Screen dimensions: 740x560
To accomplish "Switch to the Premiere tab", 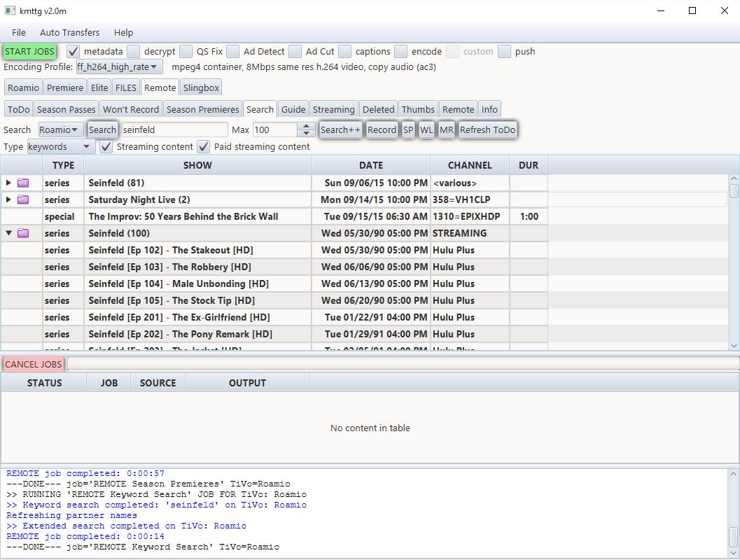I will click(65, 87).
